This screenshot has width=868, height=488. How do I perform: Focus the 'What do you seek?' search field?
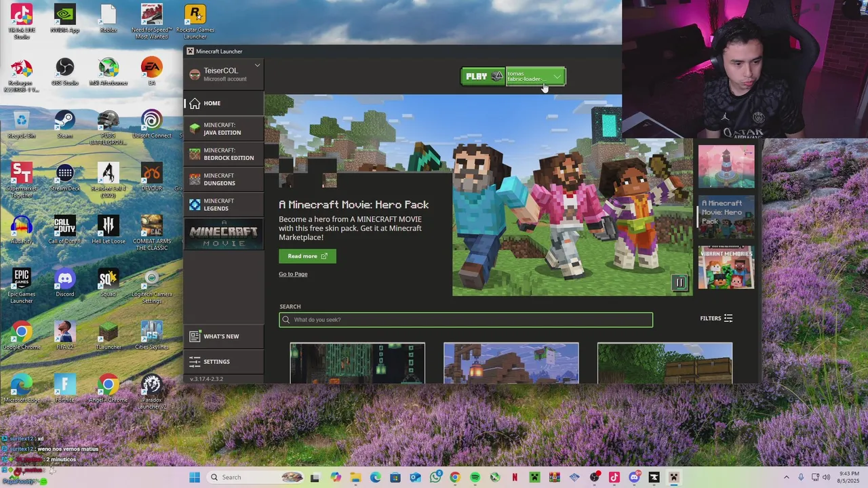[466, 320]
